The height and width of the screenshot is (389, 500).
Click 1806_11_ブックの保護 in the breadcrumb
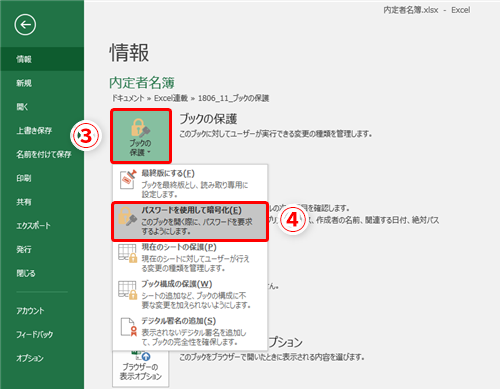(233, 98)
